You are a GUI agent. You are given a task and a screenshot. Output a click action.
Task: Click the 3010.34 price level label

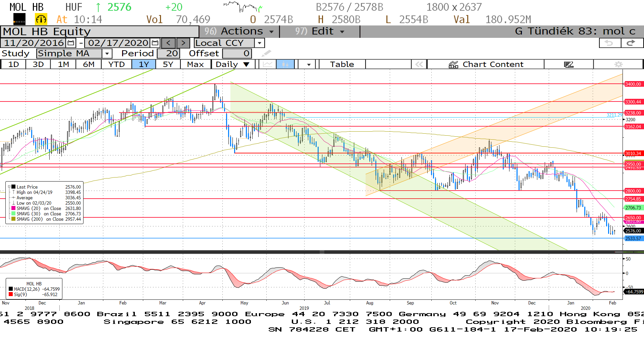tap(633, 153)
